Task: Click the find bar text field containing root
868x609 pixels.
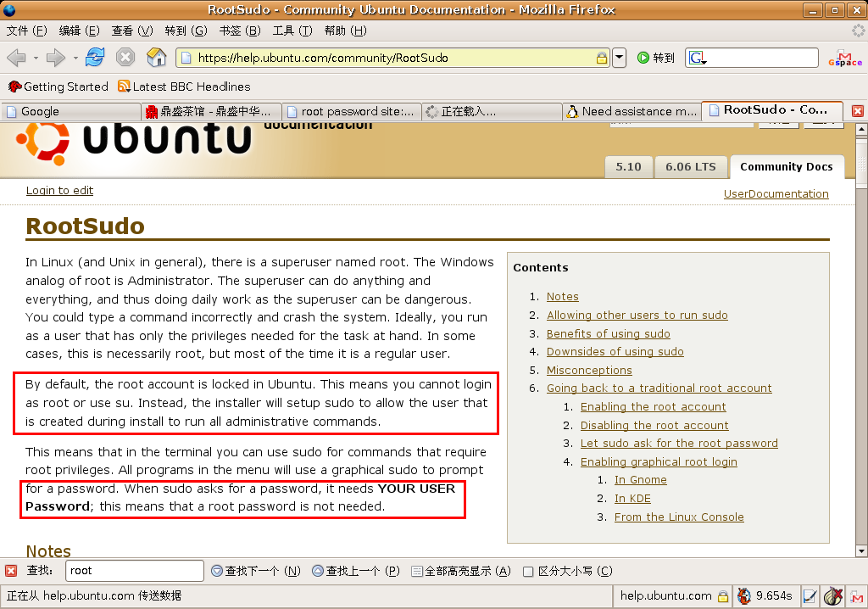Action: tap(135, 571)
